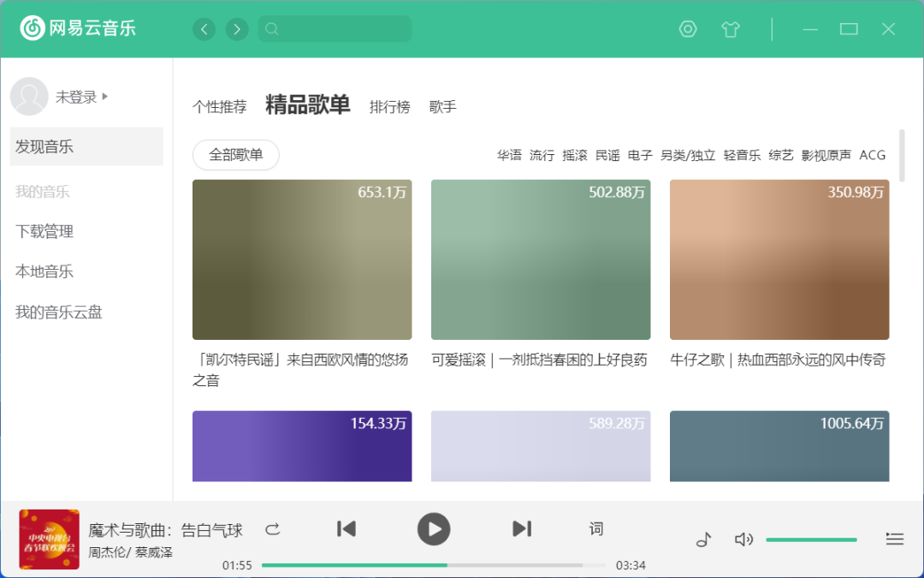
Task: Switch to the 个性推荐 tab
Action: pyautogui.click(x=219, y=107)
